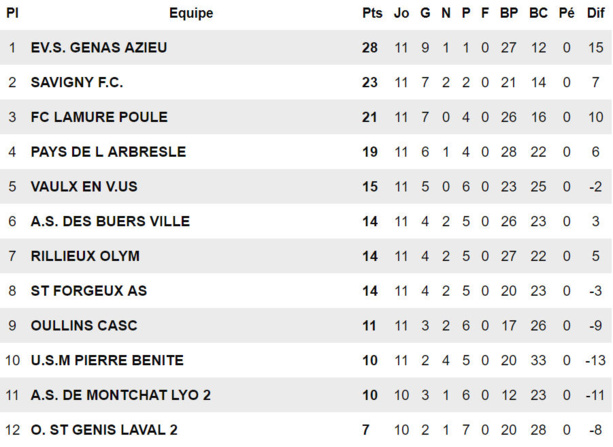Select the OULLINS CASC team name
Viewport: 613px width, 447px height.
click(83, 325)
